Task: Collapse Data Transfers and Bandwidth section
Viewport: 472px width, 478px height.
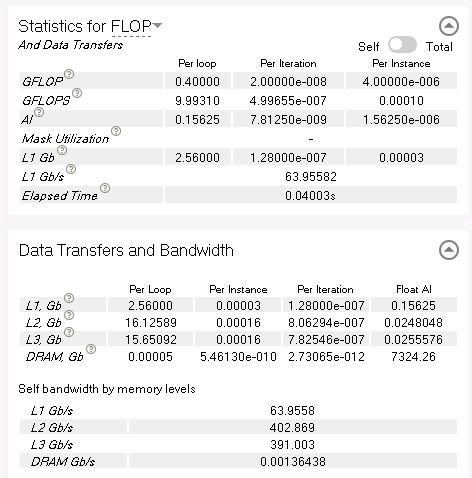Action: [x=449, y=250]
